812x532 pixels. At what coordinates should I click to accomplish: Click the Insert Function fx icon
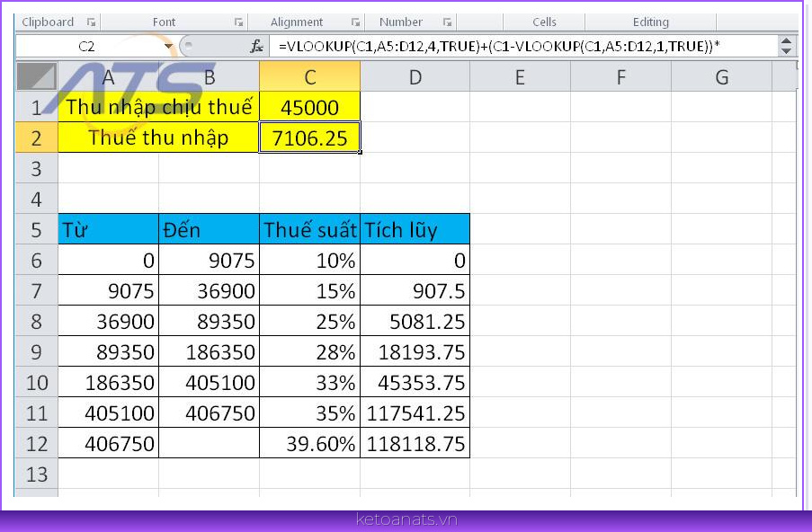pyautogui.click(x=256, y=47)
